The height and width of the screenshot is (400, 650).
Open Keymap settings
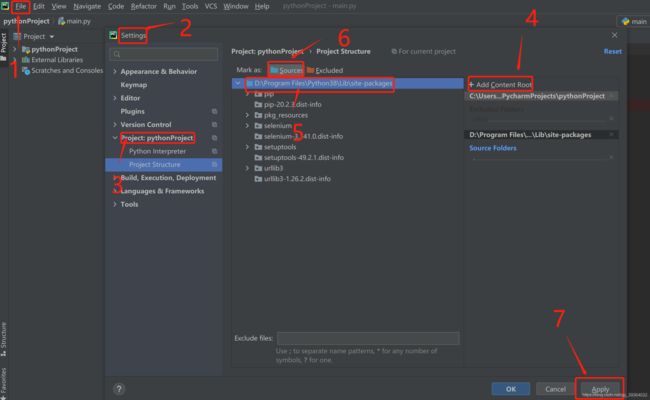coord(133,85)
